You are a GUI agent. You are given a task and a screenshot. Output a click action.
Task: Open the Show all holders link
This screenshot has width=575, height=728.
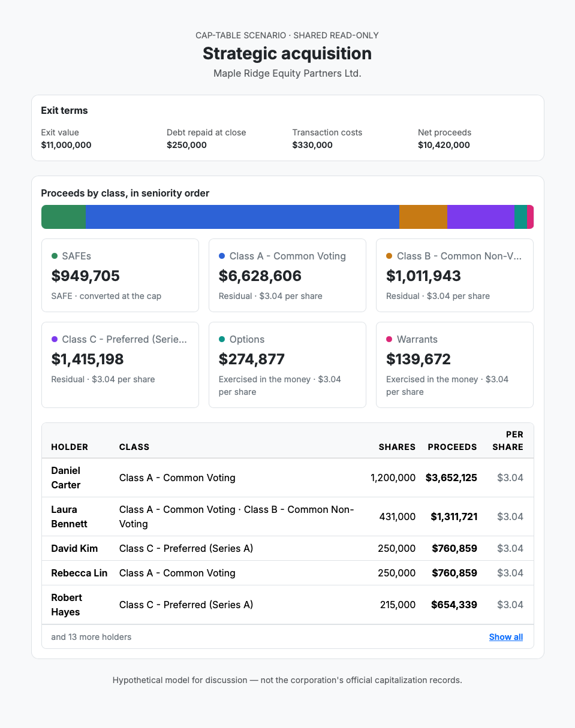[506, 637]
